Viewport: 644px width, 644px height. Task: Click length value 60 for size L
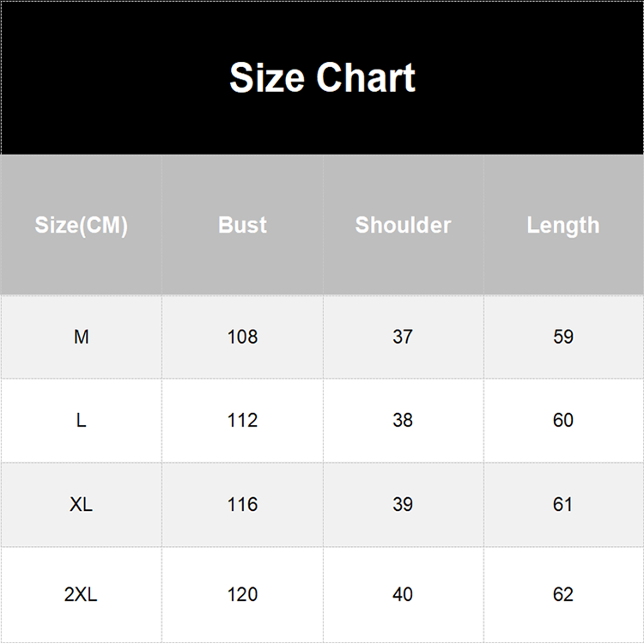pyautogui.click(x=563, y=421)
